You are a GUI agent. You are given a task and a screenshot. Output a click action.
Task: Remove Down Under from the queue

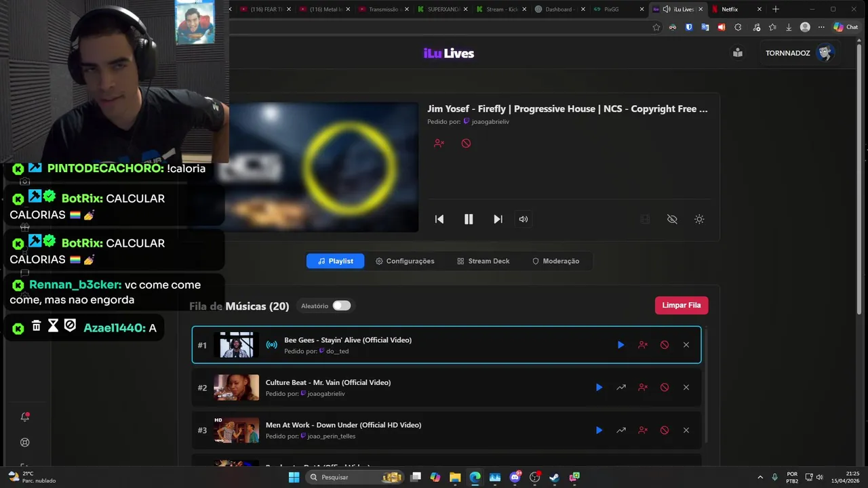coord(686,430)
